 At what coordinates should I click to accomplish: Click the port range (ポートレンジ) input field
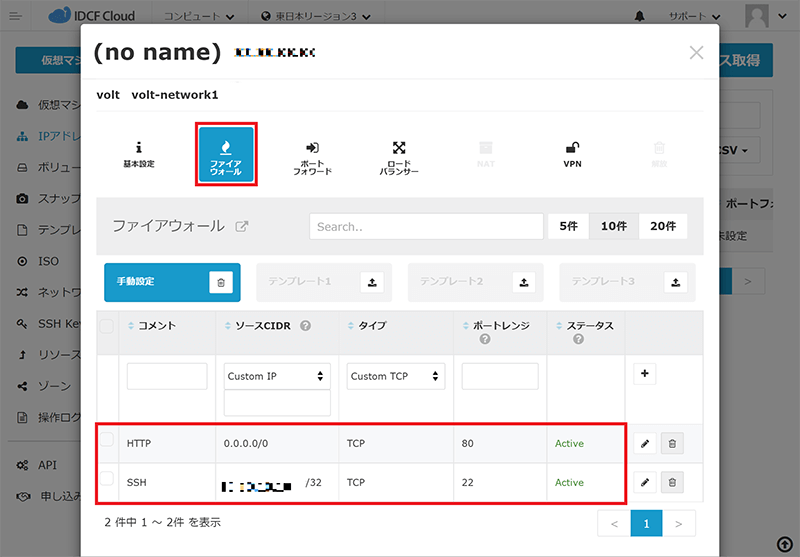coord(500,377)
